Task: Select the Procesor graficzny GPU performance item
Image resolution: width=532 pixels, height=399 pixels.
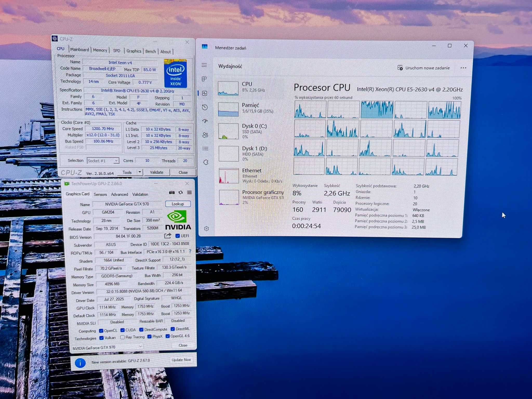Action: 251,197
